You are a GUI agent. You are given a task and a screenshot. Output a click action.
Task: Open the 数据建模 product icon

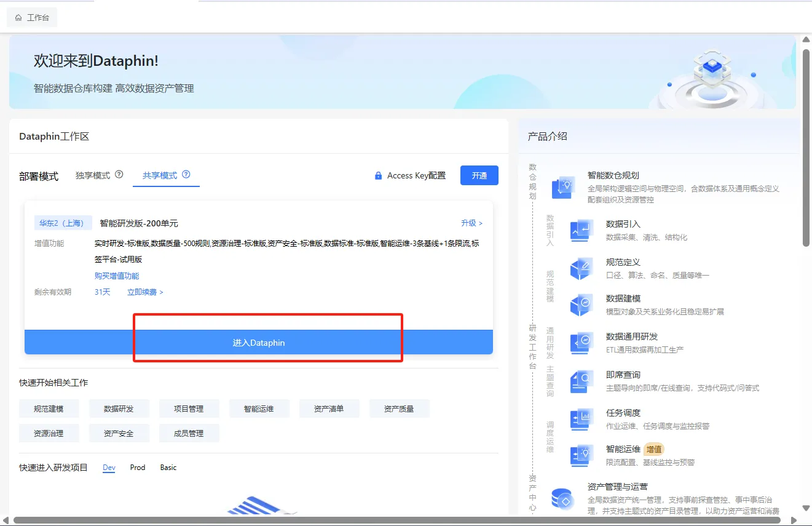[581, 305]
